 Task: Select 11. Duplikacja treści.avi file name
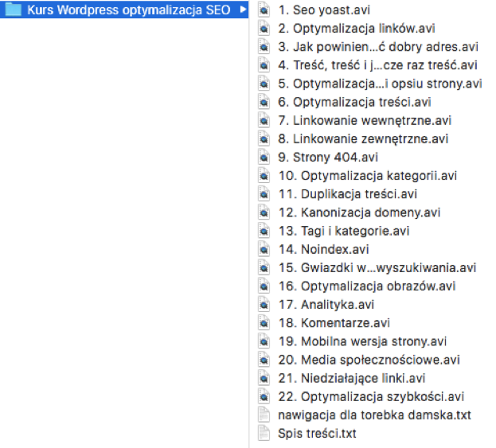(x=348, y=194)
